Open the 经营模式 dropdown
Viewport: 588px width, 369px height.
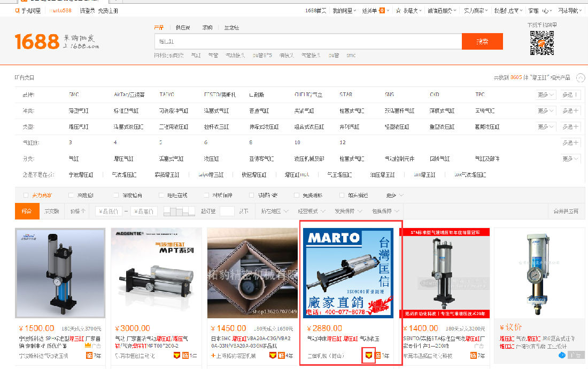pyautogui.click(x=312, y=211)
